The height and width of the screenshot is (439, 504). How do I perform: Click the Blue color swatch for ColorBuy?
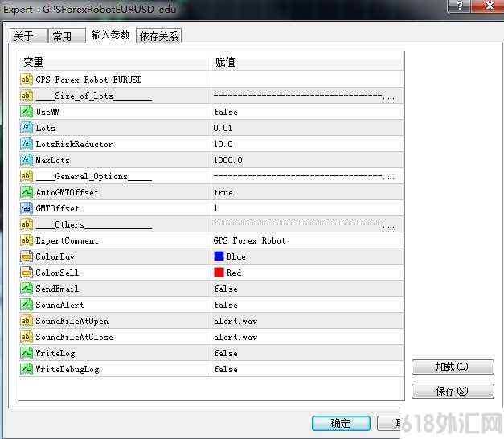pos(219,256)
